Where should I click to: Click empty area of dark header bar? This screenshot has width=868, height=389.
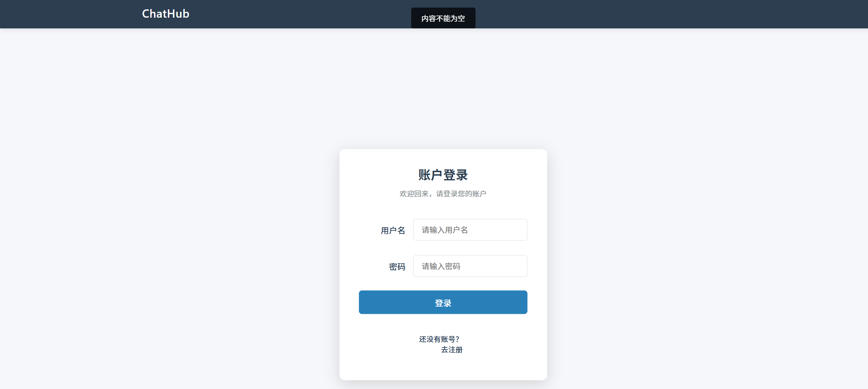point(658,14)
